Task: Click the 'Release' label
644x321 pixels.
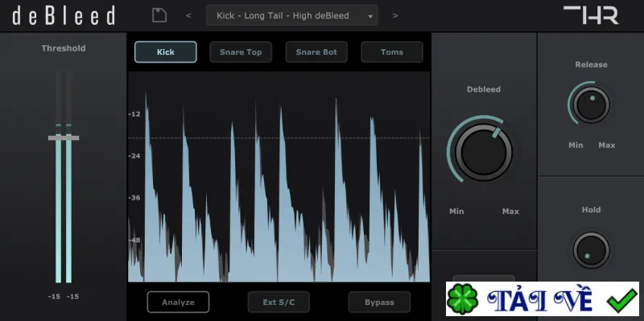Action: [591, 64]
